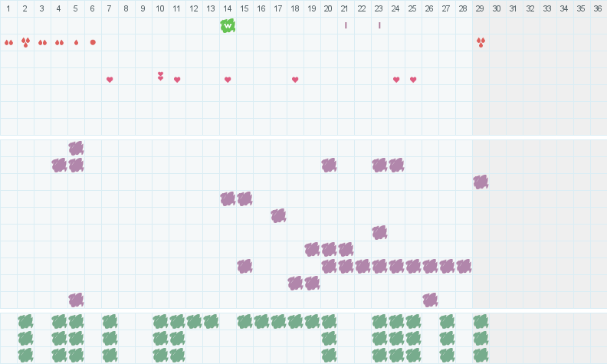
Task: Select the purple scribble mark on day 18
Action: coord(295,283)
